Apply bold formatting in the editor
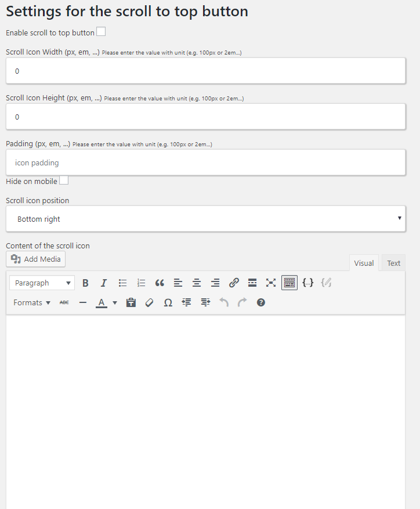This screenshot has width=420, height=509. pos(85,283)
